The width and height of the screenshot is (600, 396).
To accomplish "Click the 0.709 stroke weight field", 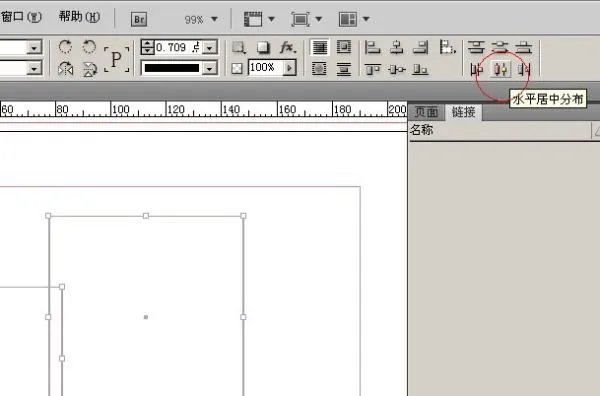I will click(x=178, y=47).
